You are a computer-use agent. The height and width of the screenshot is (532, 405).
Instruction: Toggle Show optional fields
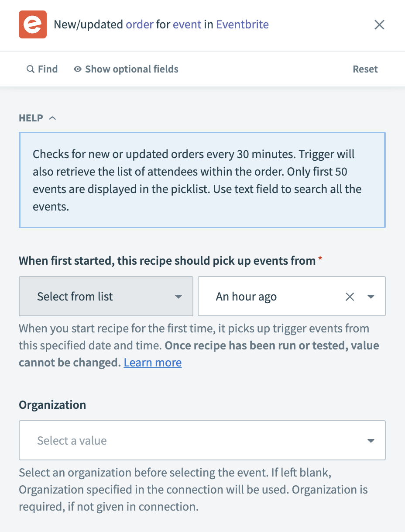coord(131,69)
